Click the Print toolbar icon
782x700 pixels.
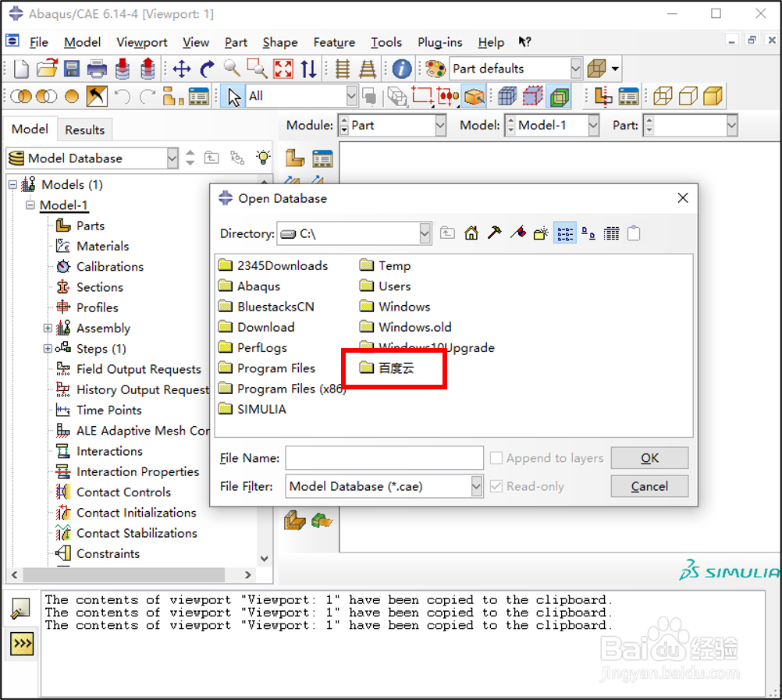coord(97,69)
